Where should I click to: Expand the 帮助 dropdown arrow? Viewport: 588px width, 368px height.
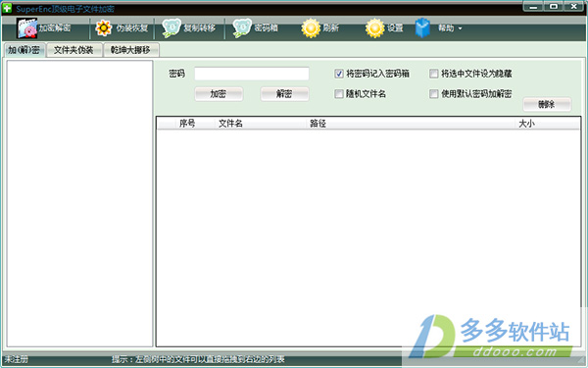click(461, 28)
